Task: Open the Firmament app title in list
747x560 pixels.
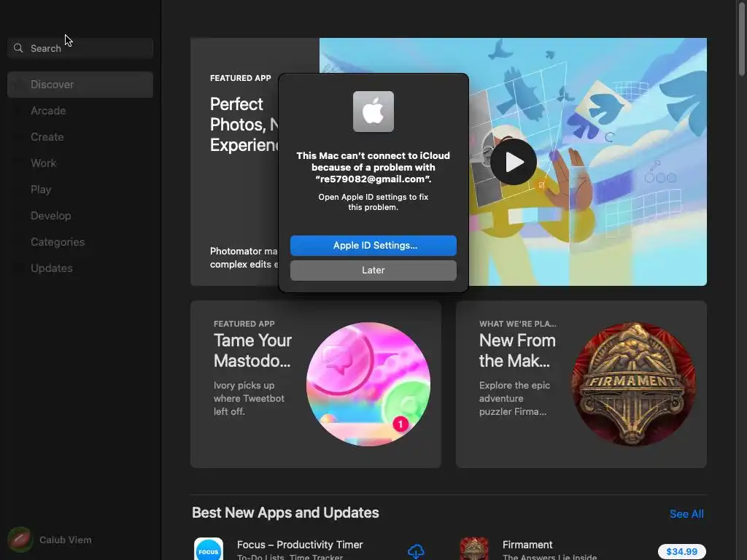Action: [x=527, y=544]
